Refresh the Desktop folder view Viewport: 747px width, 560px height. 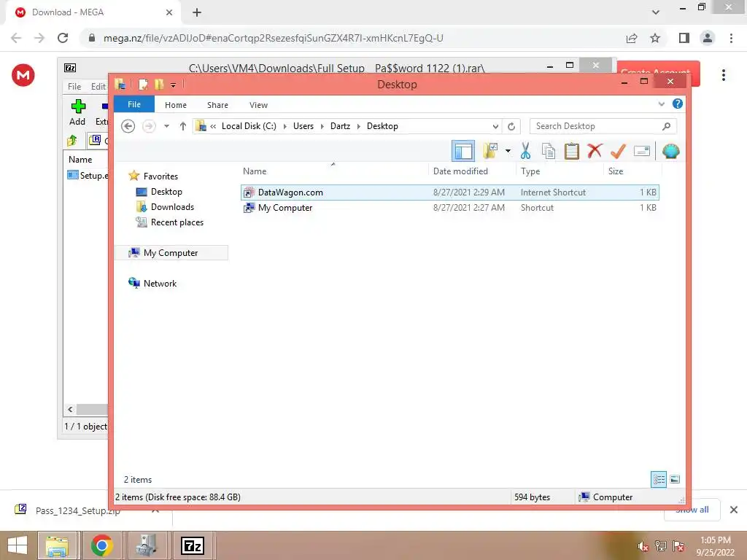[511, 126]
